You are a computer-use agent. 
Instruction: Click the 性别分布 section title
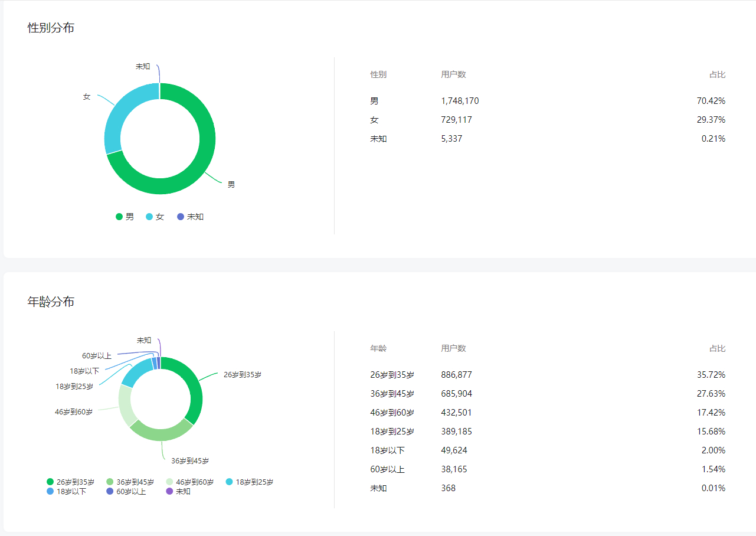coord(51,28)
